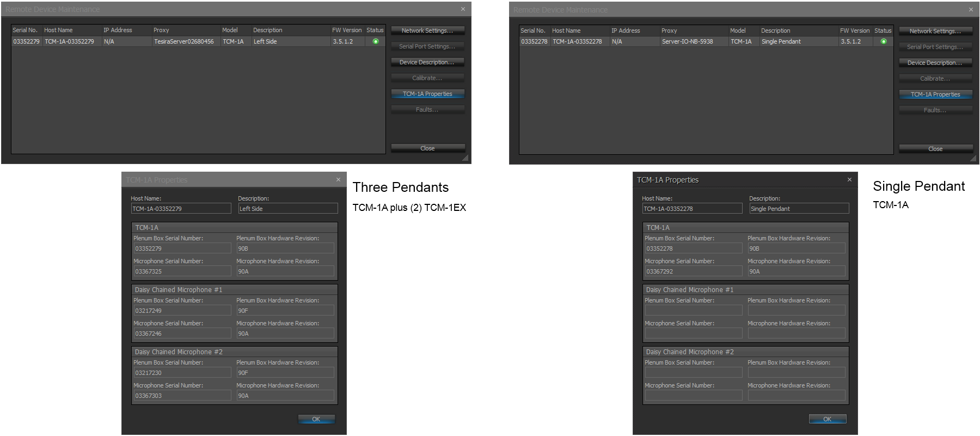This screenshot has height=436, width=980.
Task: Click Microphone Serial Number field 03367246
Action: tap(182, 334)
